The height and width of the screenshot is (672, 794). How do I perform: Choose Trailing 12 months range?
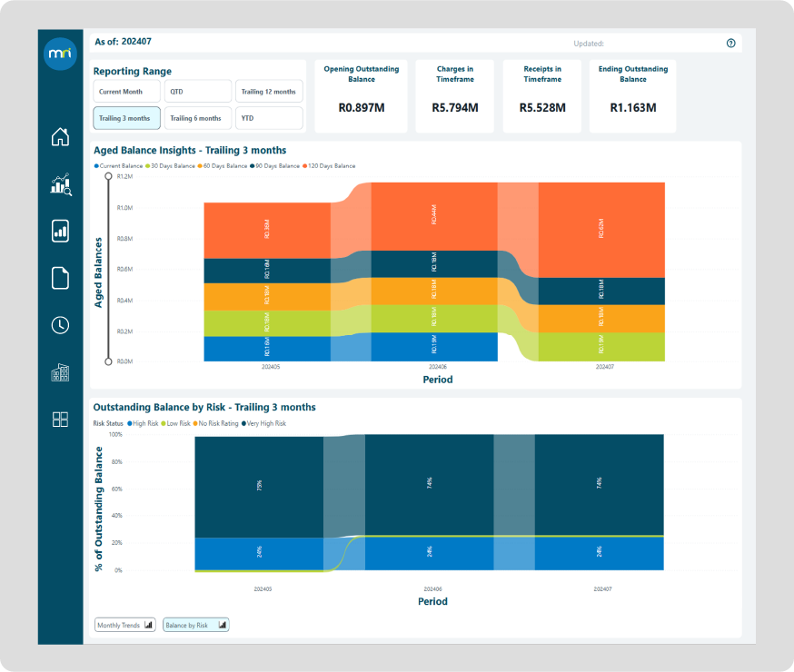(269, 92)
